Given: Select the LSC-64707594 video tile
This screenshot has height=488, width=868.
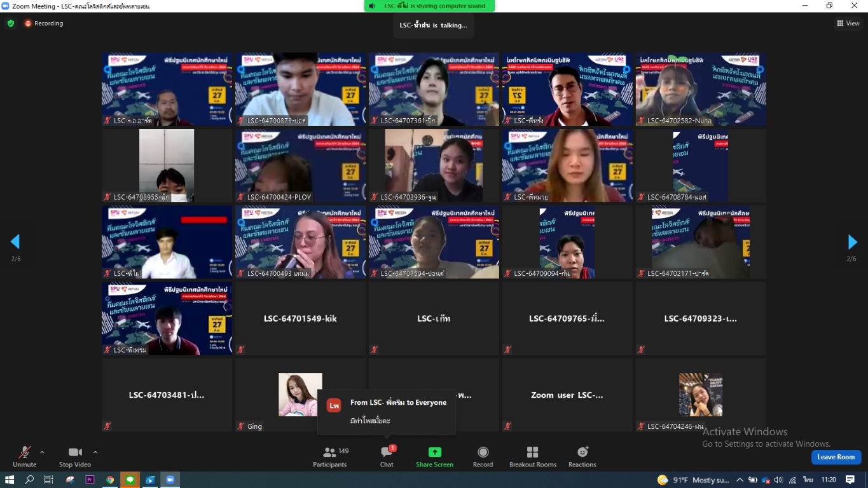Looking at the screenshot, I should (434, 242).
